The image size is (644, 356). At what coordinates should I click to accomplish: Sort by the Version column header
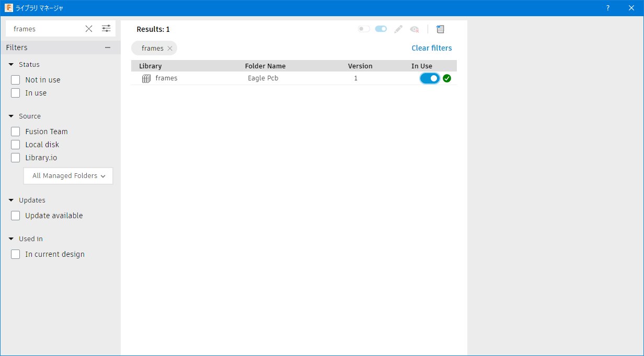click(360, 66)
